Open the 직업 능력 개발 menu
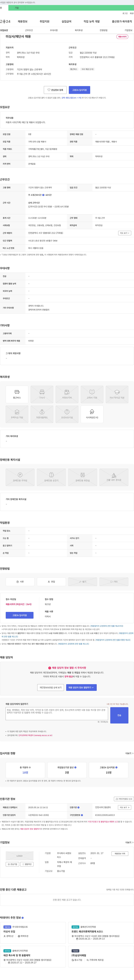Image resolution: width=134 pixels, height=980 pixels. tap(92, 22)
